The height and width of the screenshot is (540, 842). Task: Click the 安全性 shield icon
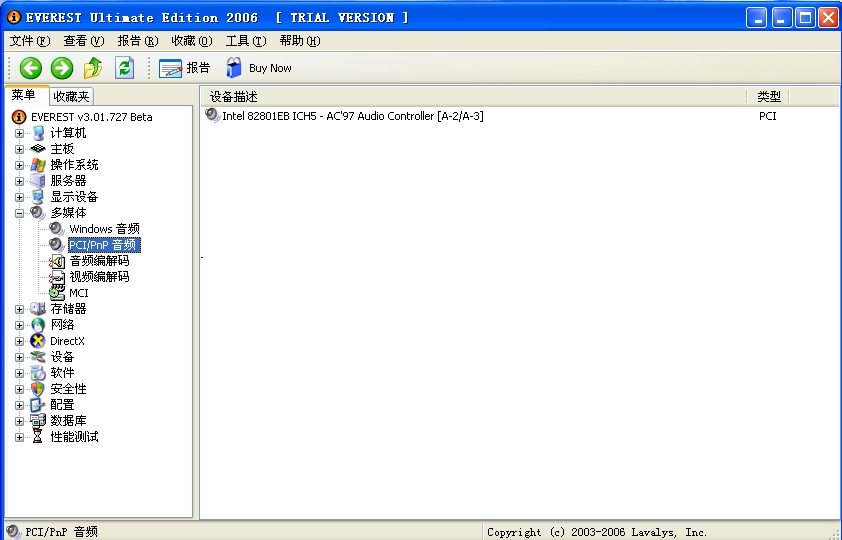coord(38,389)
